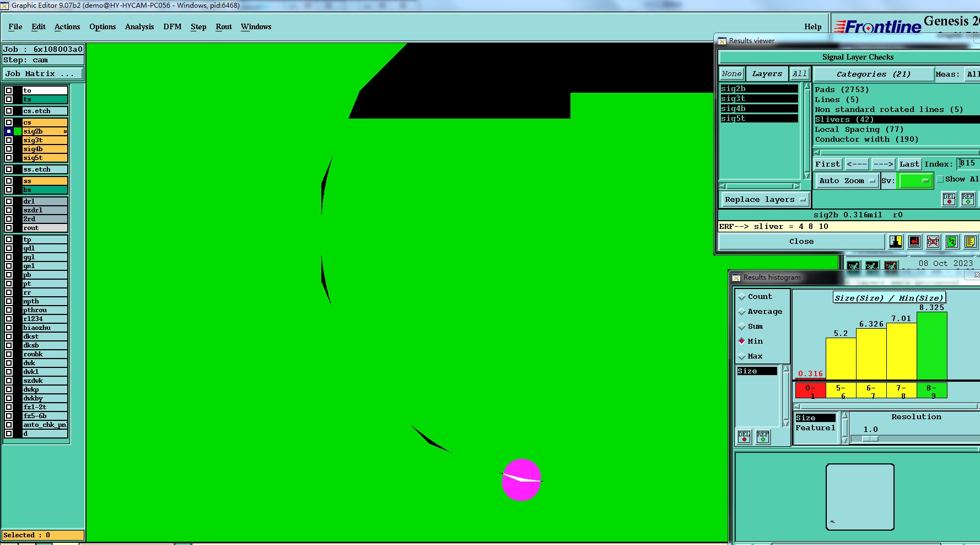Open the Replace layers dropdown
Viewport: 980px width, 545px height.
pyautogui.click(x=765, y=200)
